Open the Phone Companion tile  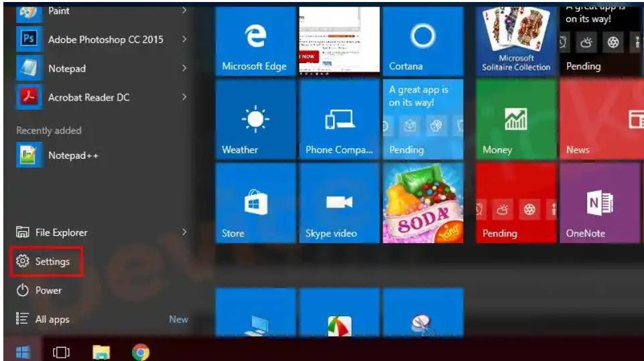point(339,119)
